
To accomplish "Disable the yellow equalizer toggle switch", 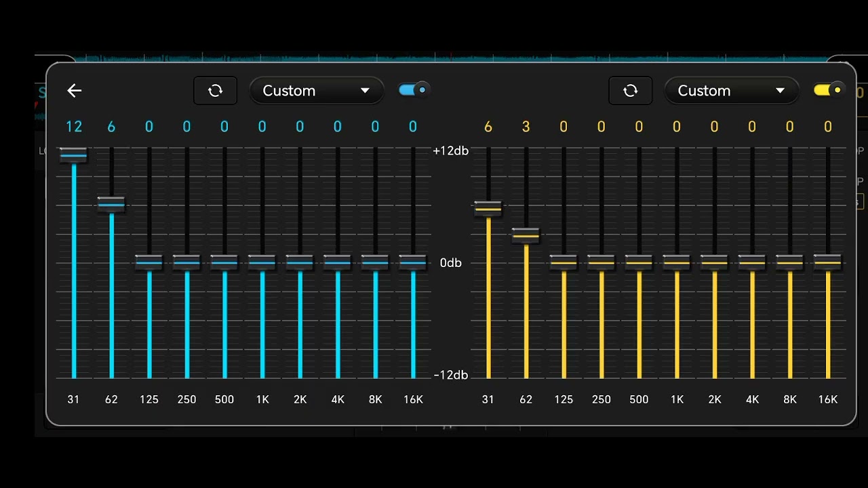I will coord(829,89).
